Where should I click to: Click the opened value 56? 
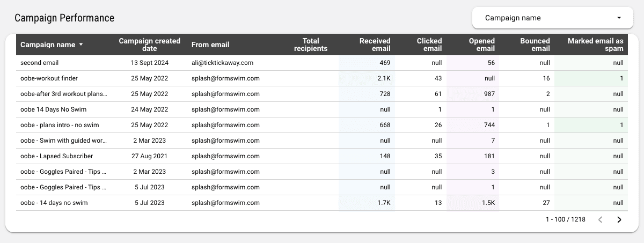[x=491, y=63]
